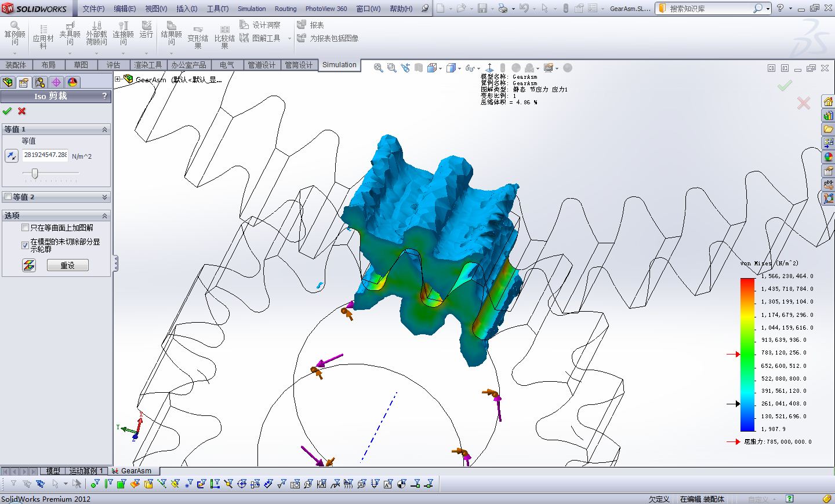Viewport: 835px width, 504px height.
Task: Open the Connections Advisor (连接顾问)
Action: point(123,34)
